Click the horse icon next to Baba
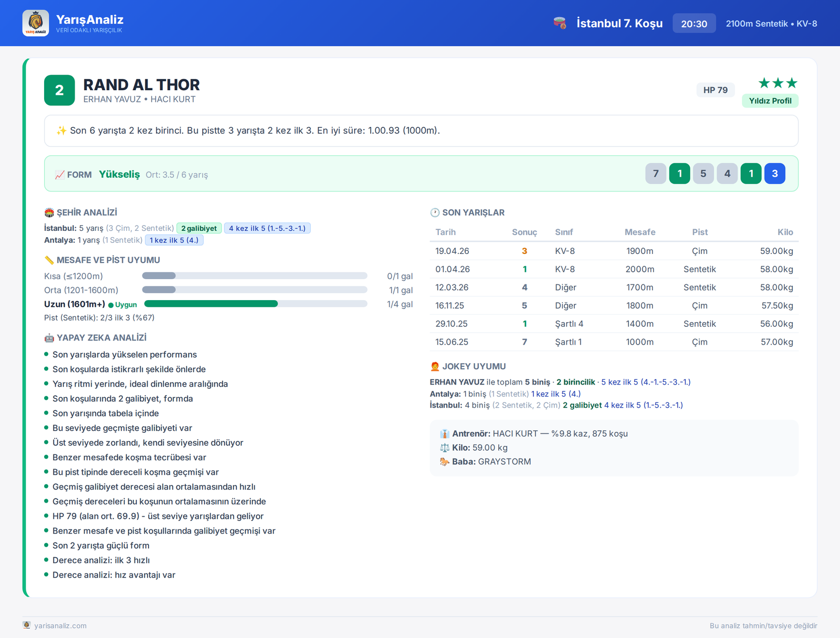Screen dimensions: 840x638 pos(445,462)
